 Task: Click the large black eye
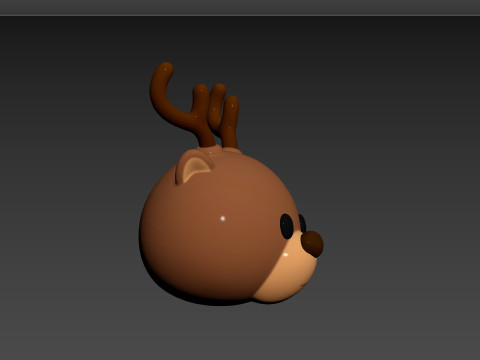point(287,226)
